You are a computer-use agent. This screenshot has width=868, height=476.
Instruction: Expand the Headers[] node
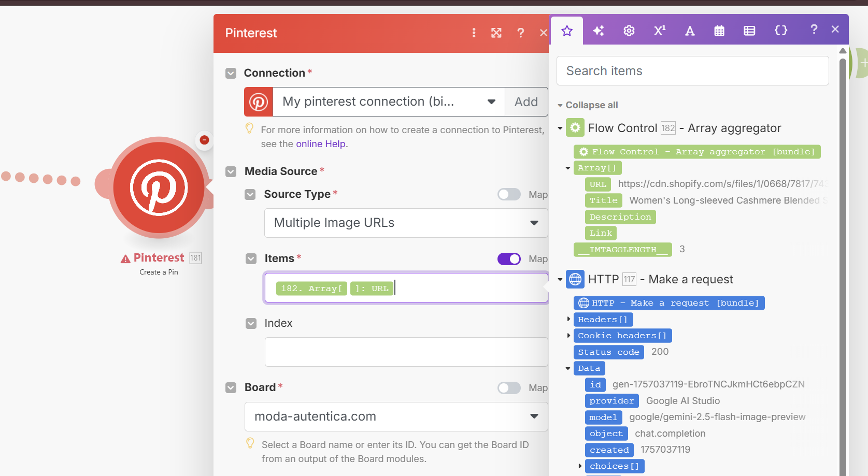coord(568,319)
